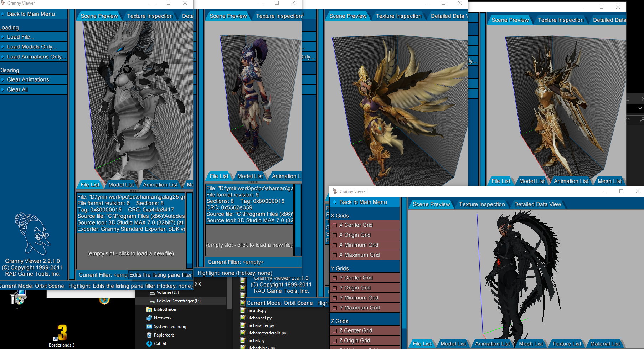Click the search magnifier icon top right
The height and width of the screenshot is (349, 644).
(x=642, y=119)
